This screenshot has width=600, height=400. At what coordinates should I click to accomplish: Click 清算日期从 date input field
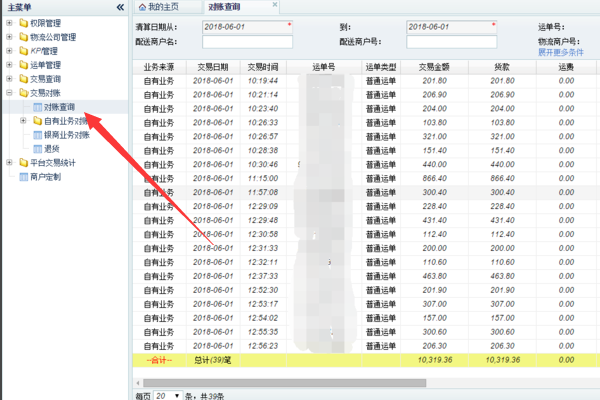click(247, 27)
